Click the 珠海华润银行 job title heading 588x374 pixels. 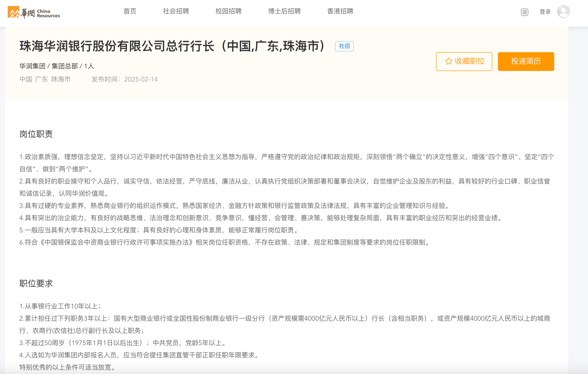[x=172, y=46]
